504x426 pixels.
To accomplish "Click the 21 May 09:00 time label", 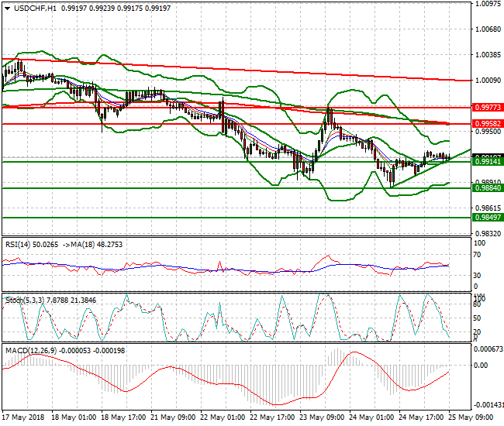I will click(x=173, y=417).
